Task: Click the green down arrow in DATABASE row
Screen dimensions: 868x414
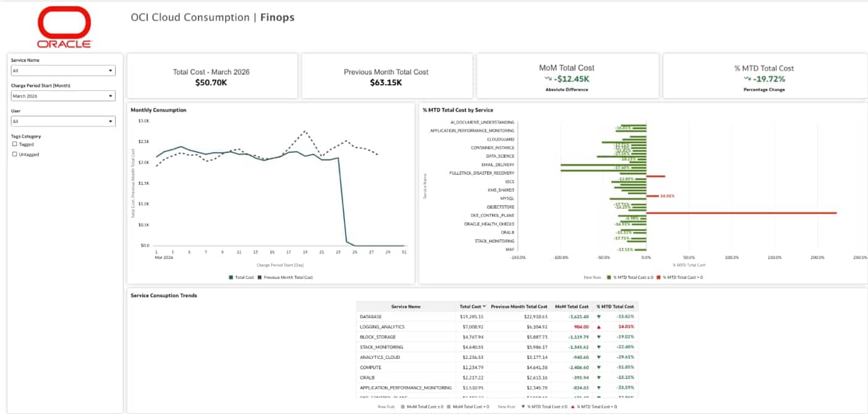Action: pyautogui.click(x=598, y=316)
